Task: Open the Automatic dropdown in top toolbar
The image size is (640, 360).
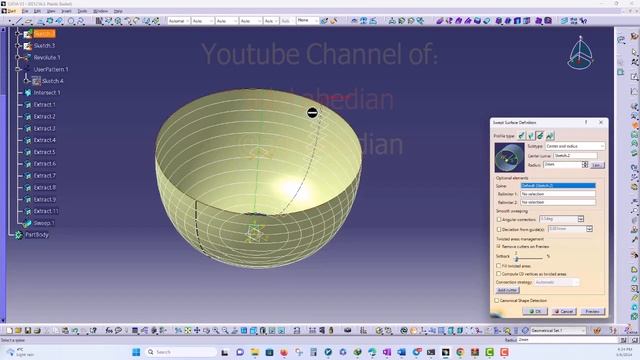Action: click(x=178, y=21)
